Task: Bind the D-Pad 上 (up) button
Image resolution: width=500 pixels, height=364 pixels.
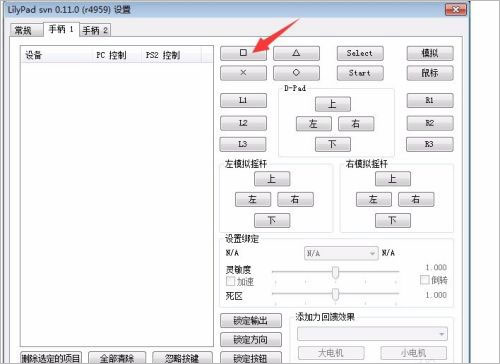Action: pyautogui.click(x=333, y=104)
